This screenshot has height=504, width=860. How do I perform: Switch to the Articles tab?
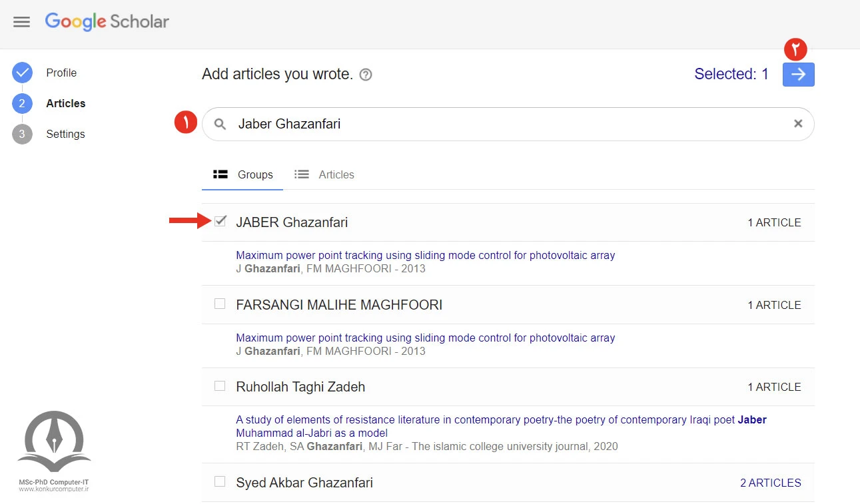pos(324,174)
